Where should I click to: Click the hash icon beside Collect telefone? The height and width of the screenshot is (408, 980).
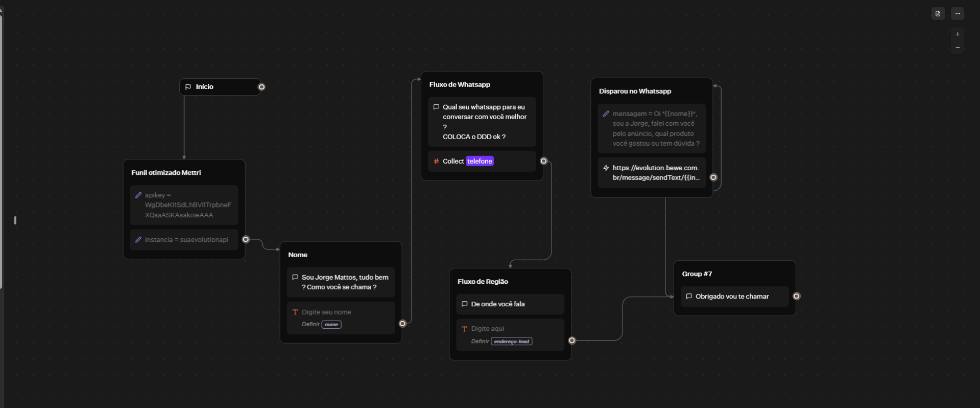pos(436,162)
